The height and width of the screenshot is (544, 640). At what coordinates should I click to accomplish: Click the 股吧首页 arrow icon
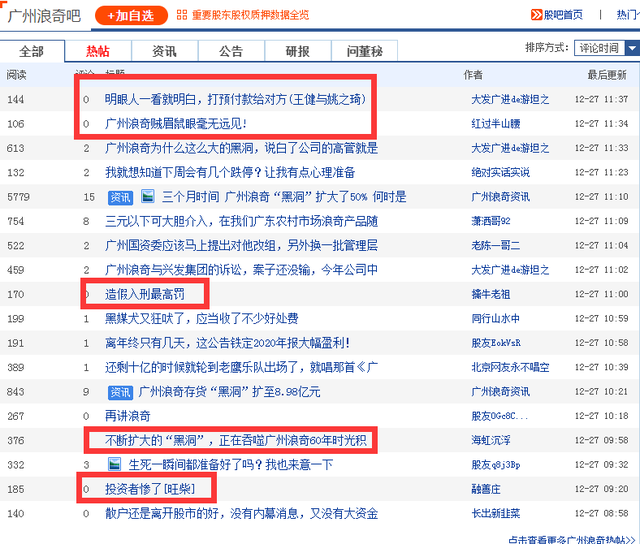536,15
